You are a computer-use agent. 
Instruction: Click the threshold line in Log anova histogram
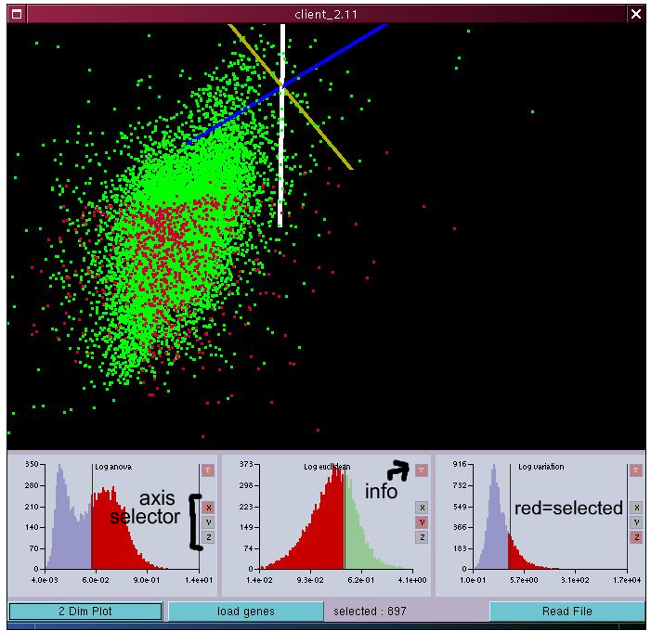92,520
